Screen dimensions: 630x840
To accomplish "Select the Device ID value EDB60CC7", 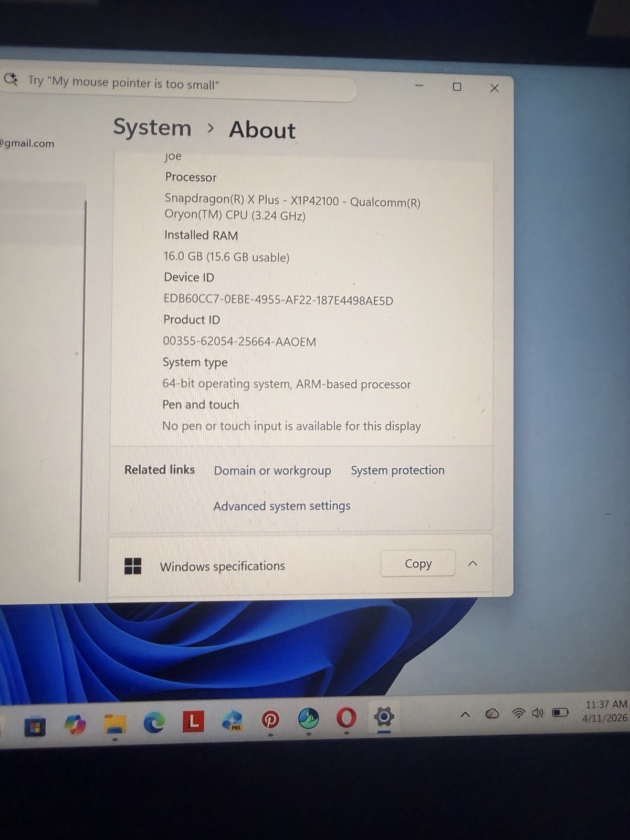I will click(x=278, y=300).
